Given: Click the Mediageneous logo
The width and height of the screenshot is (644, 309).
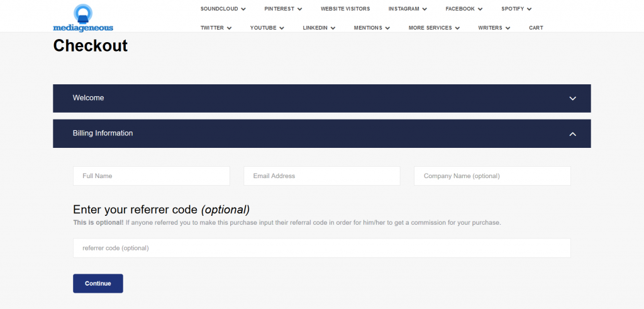Looking at the screenshot, I should [x=83, y=18].
